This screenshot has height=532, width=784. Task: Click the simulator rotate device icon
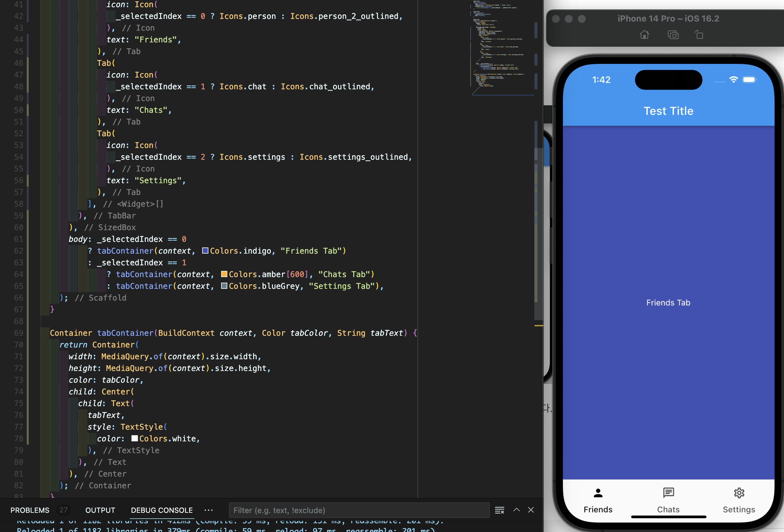coord(699,35)
